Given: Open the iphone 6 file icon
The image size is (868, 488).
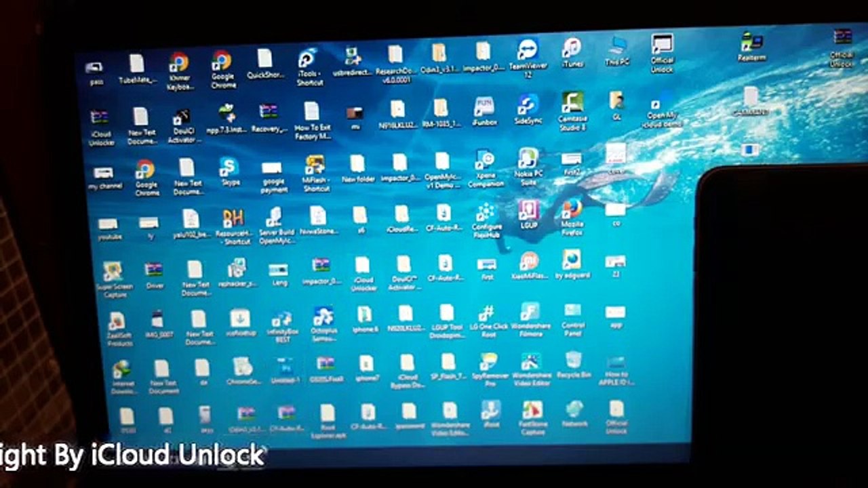Looking at the screenshot, I should point(365,320).
